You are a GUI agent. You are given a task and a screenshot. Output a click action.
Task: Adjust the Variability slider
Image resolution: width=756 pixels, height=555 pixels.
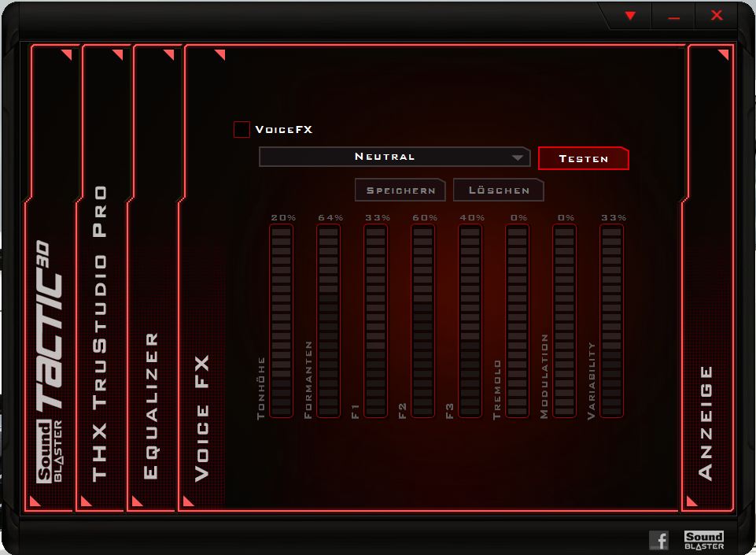point(611,321)
